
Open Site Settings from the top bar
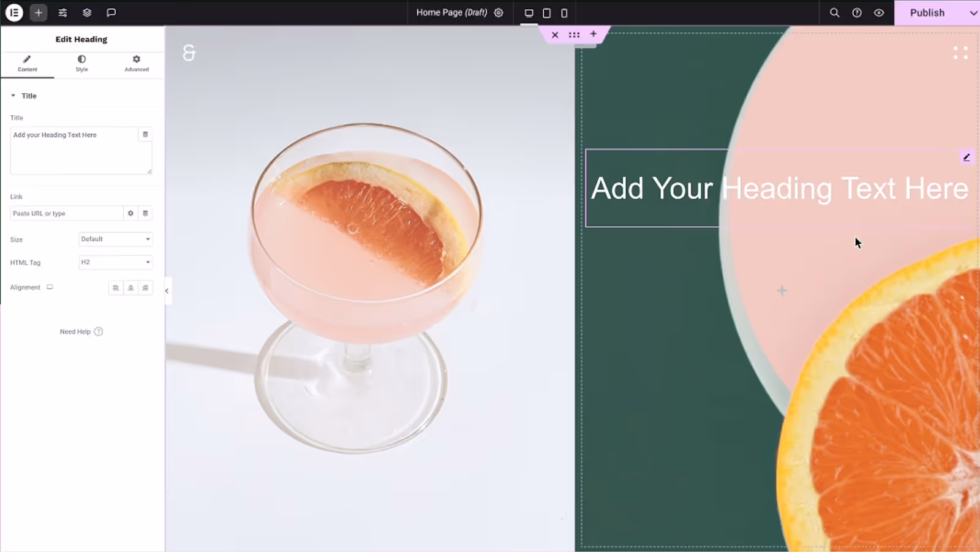point(62,12)
